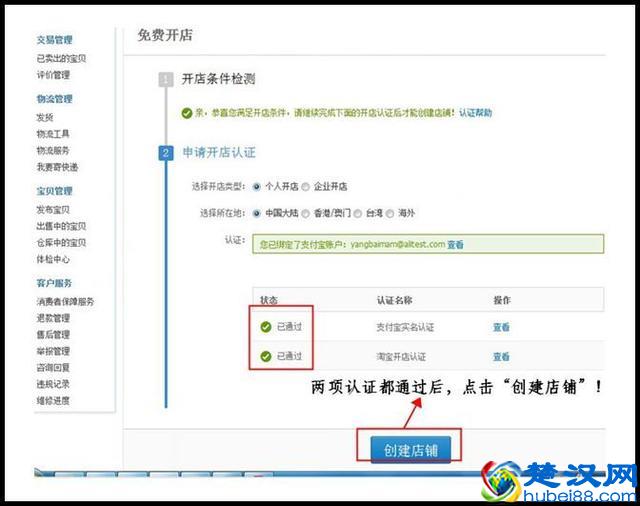Image resolution: width=640 pixels, height=506 pixels.
Task: Open 消费者保障服务 sidebar link
Action: pyautogui.click(x=65, y=302)
